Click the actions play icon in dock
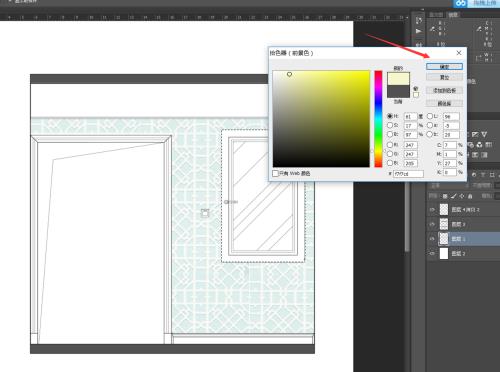 [x=419, y=31]
